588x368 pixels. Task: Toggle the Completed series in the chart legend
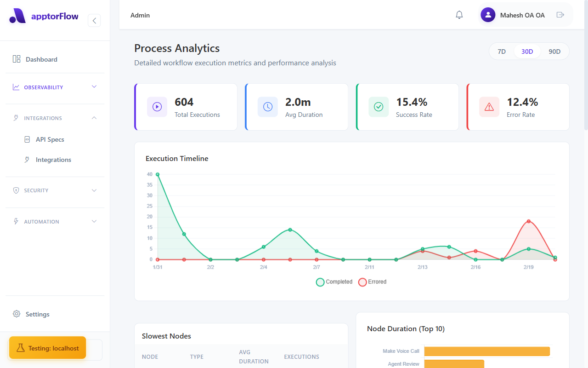point(334,282)
